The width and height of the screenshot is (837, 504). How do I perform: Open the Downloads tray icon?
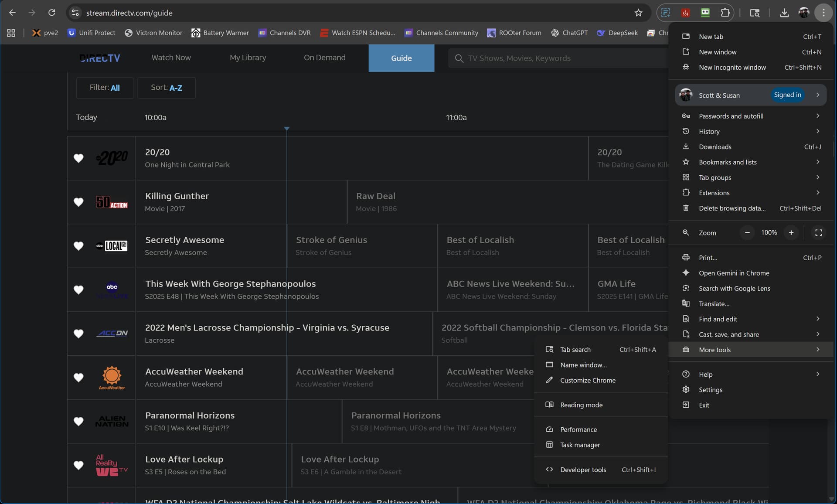(784, 13)
